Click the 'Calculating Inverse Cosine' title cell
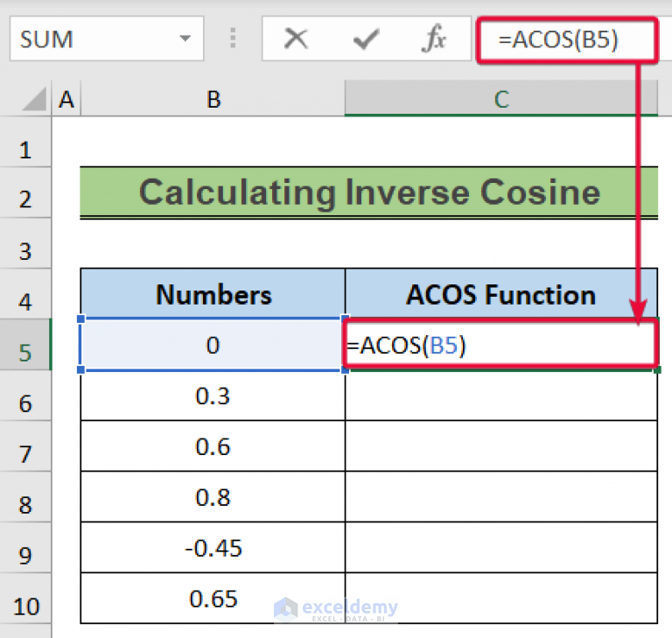The height and width of the screenshot is (638, 672). click(369, 193)
